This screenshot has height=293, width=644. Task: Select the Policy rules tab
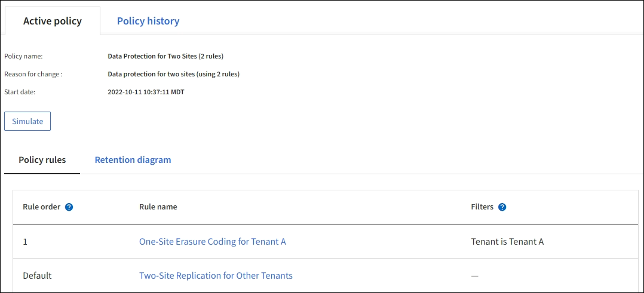tap(42, 160)
